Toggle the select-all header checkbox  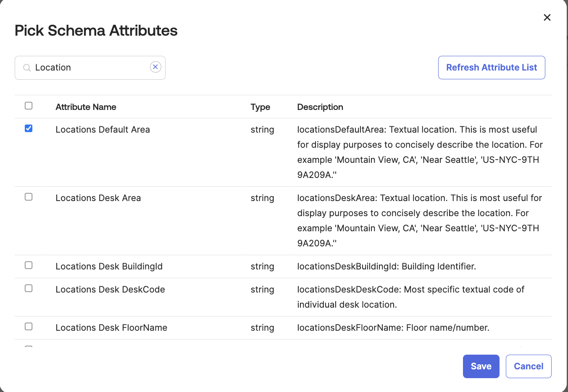tap(29, 106)
